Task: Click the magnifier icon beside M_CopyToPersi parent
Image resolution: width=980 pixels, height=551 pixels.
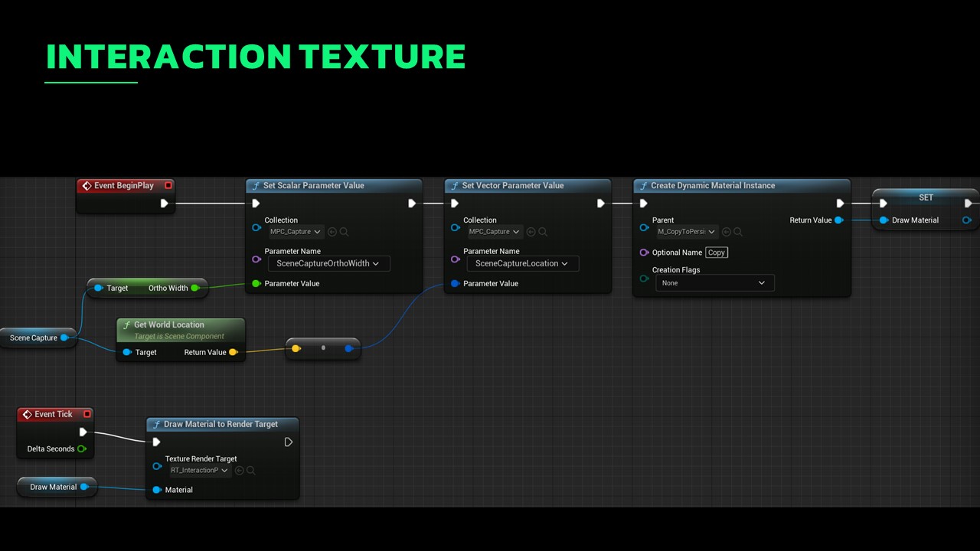Action: point(739,232)
